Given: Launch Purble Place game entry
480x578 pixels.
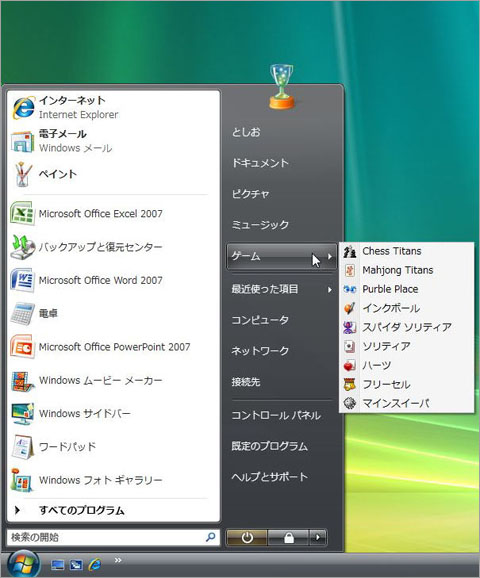Looking at the screenshot, I should point(406,289).
